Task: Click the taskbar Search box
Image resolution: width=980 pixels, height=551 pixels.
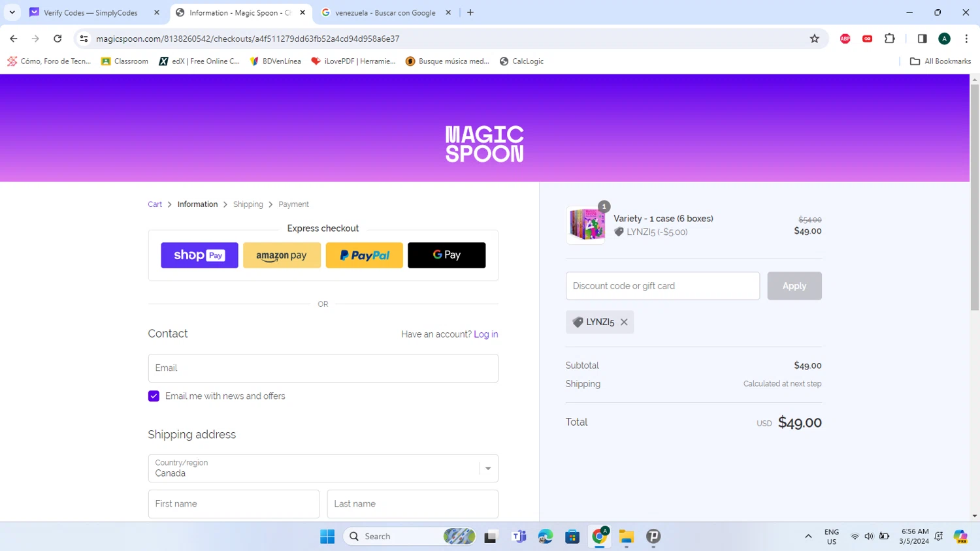Action: click(410, 536)
